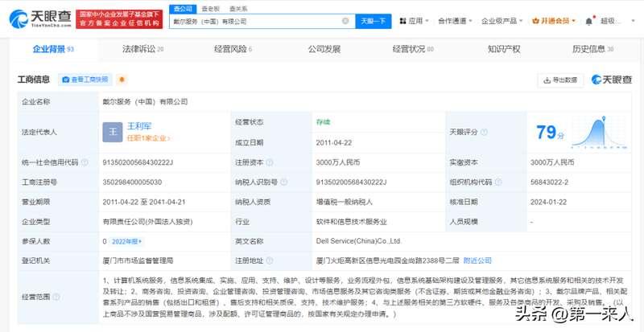644x332 pixels.
Task: Click 软件和信息技术服务业 industry value
Action: point(352,222)
